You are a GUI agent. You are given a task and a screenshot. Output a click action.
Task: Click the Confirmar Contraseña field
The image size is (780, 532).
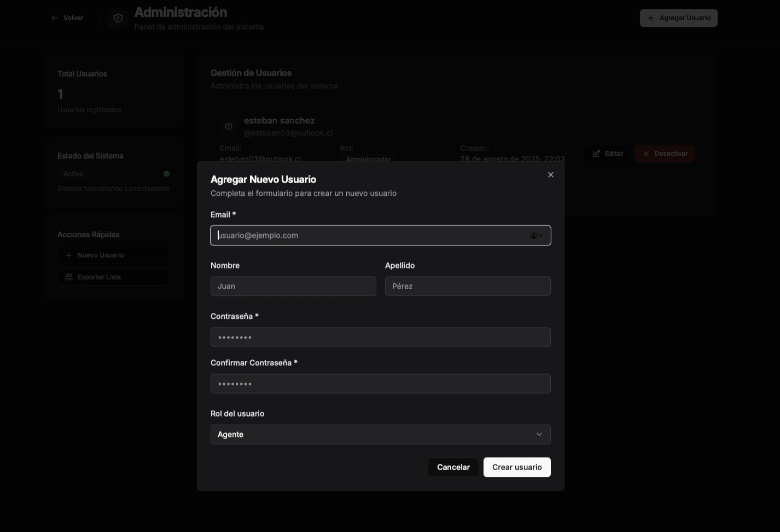click(x=380, y=383)
